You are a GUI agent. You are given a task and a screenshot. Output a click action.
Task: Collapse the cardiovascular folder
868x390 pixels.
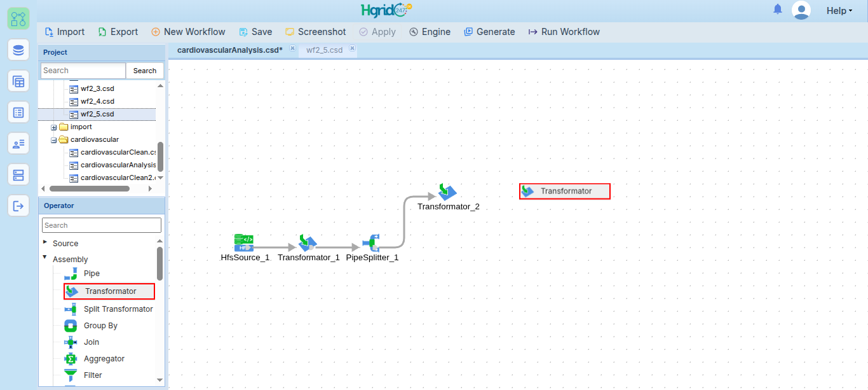point(54,140)
